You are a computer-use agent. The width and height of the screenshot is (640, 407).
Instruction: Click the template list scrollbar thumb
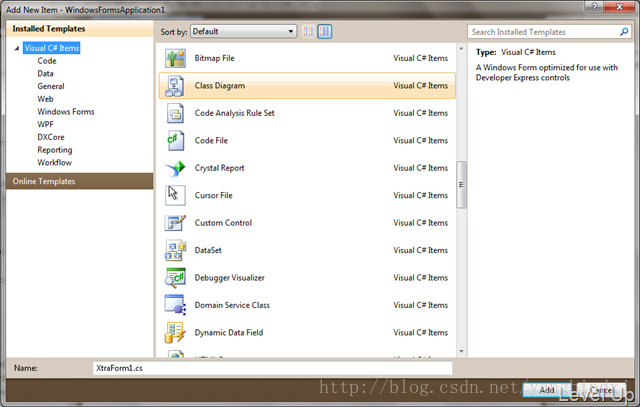tap(461, 185)
